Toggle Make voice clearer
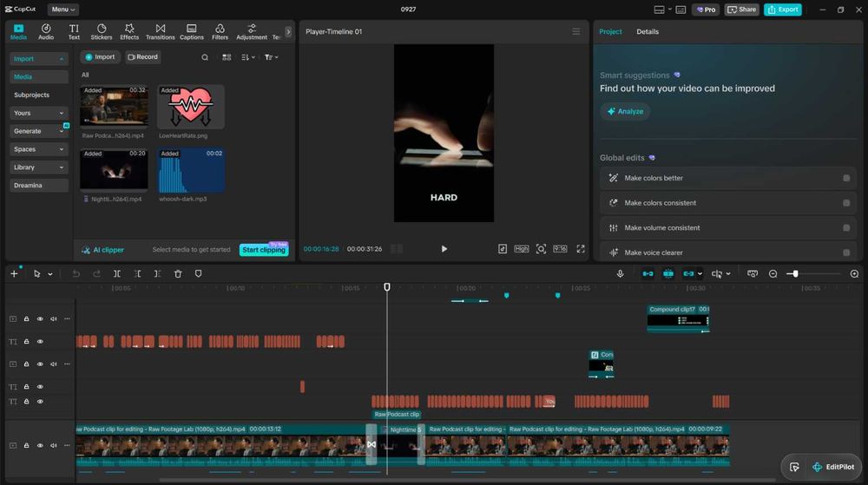 pos(845,252)
